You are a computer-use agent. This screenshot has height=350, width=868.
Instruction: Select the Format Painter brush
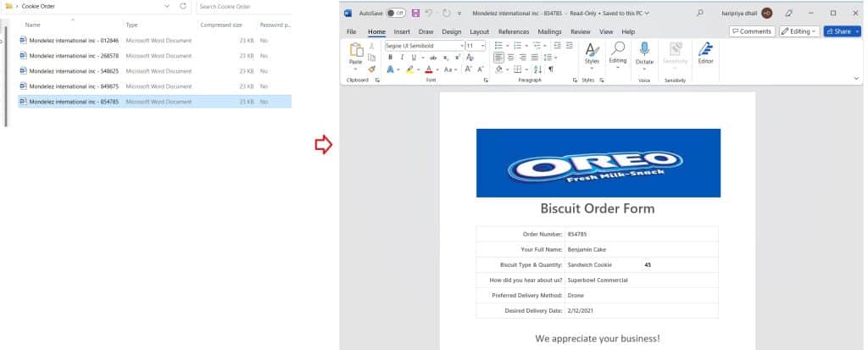coord(372,69)
